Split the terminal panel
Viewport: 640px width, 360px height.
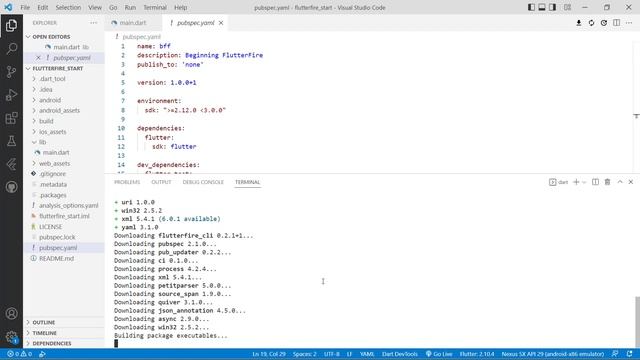(x=596, y=182)
